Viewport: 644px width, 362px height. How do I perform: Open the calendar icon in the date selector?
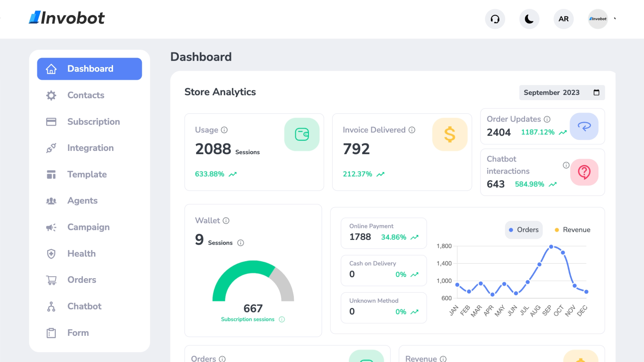pos(597,93)
